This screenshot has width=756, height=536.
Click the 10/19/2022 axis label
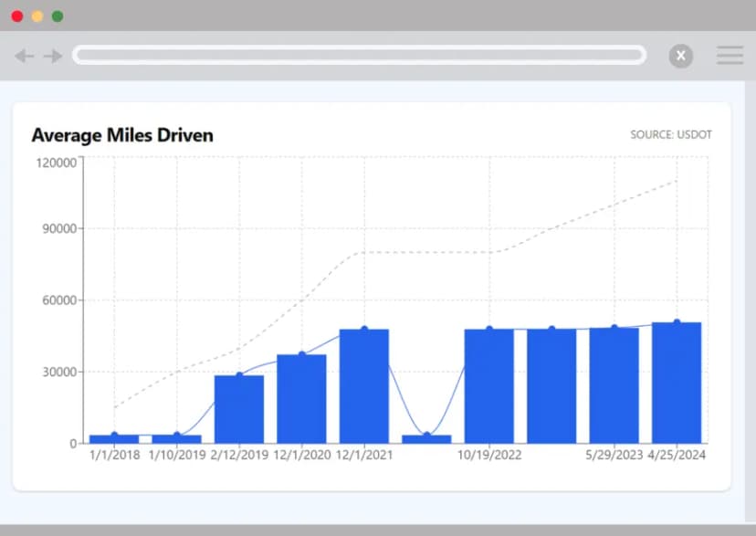coord(489,455)
